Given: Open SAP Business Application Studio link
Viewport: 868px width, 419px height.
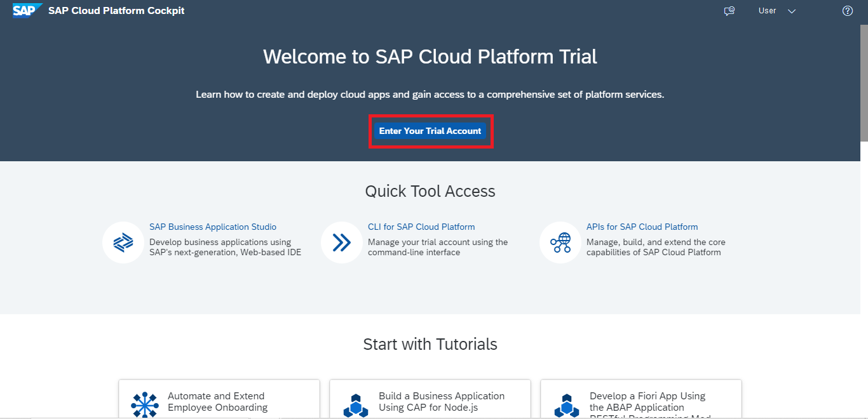Looking at the screenshot, I should (213, 227).
